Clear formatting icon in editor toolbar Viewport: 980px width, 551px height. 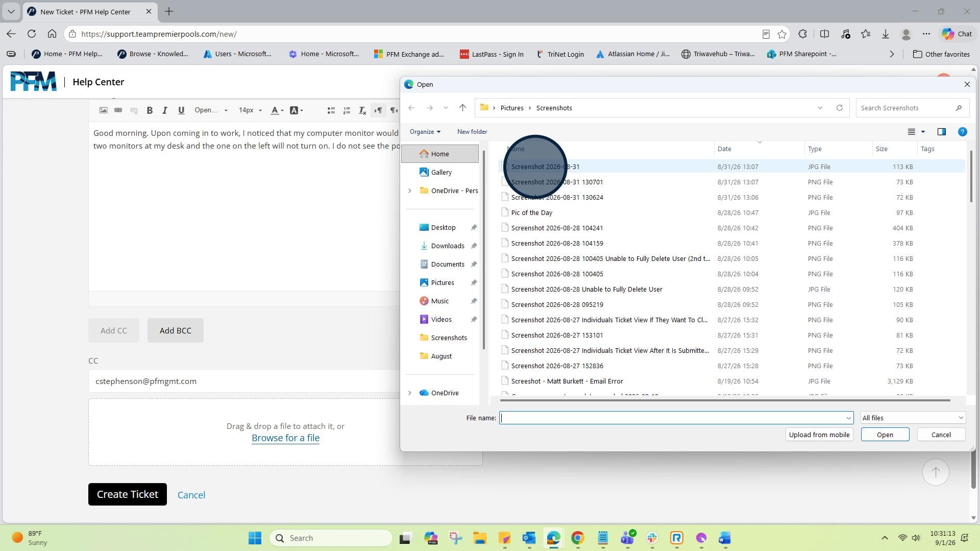pos(362,110)
